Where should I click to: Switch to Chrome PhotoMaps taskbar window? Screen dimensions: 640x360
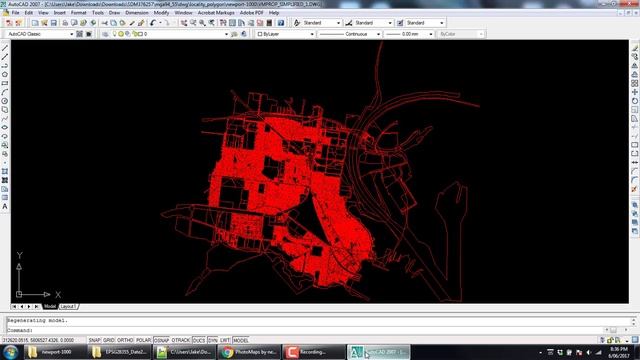coord(249,352)
